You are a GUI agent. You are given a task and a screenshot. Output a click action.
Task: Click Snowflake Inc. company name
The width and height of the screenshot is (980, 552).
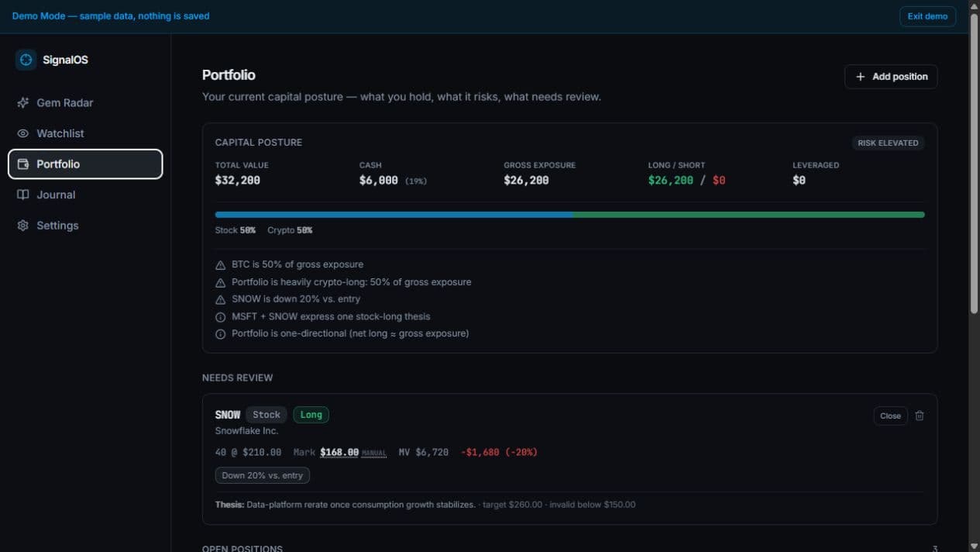click(246, 431)
